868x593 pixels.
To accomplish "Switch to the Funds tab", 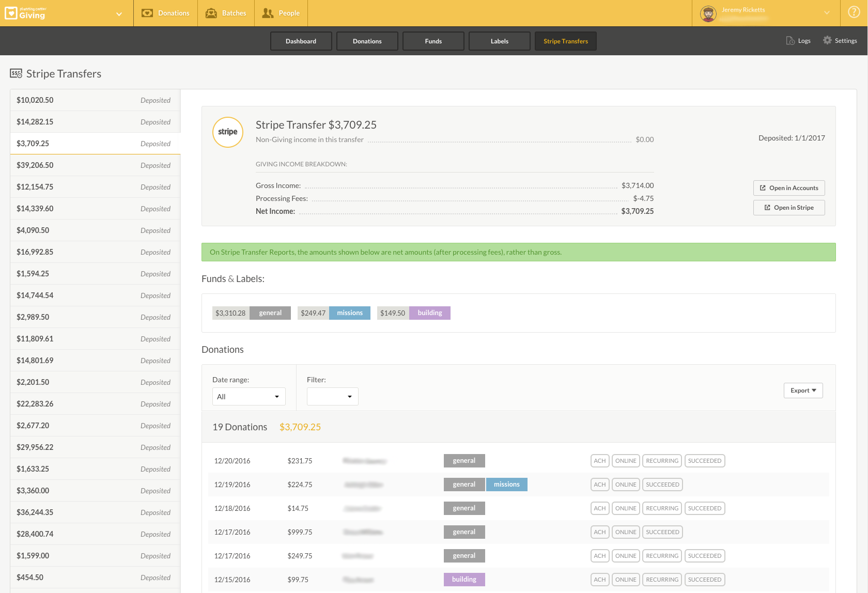I will (433, 41).
